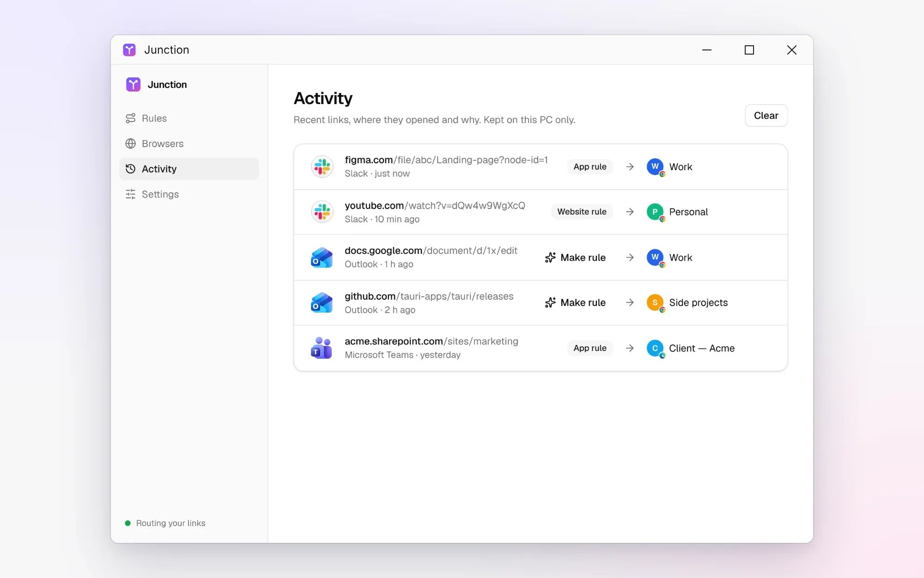This screenshot has width=924, height=578.
Task: Click the Junction logo icon in the sidebar
Action: pyautogui.click(x=133, y=85)
